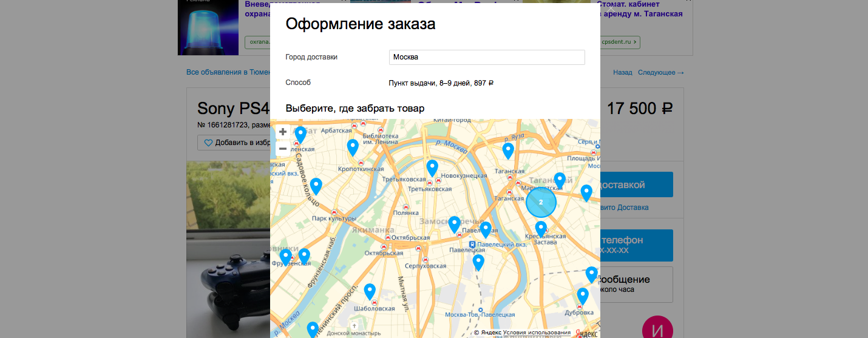
Task: Click the price 17 500 ₽
Action: 640,109
